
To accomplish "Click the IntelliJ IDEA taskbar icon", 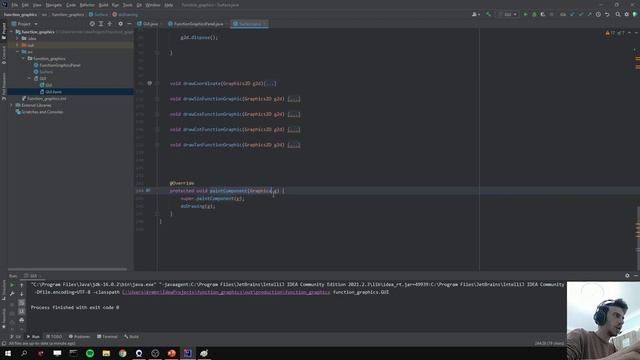I will click(x=188, y=353).
